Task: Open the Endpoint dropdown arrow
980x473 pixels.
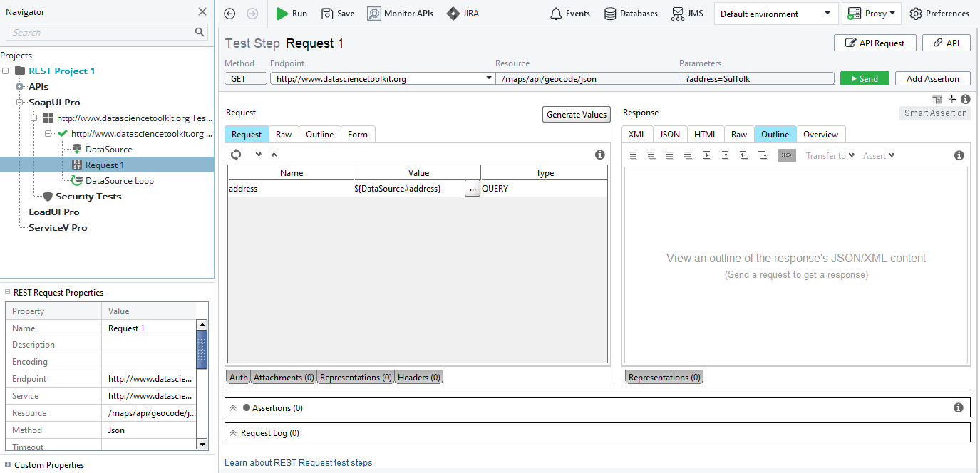Action: coord(489,78)
